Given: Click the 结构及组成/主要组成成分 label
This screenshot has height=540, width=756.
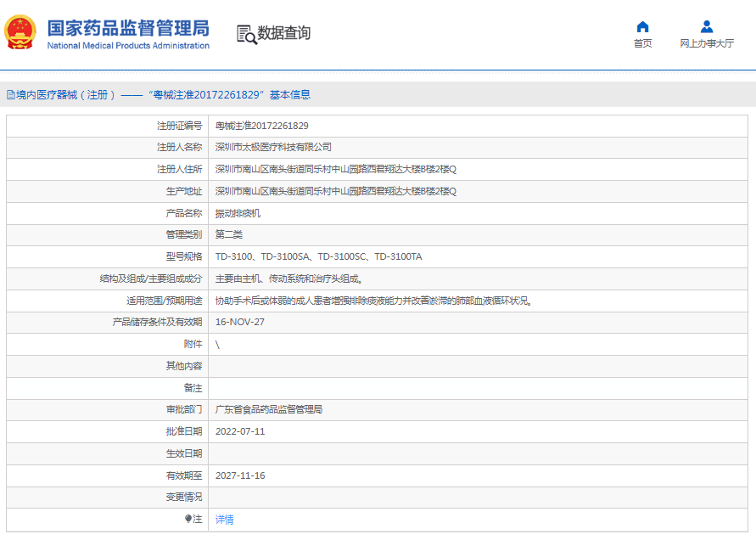Looking at the screenshot, I should 151,279.
